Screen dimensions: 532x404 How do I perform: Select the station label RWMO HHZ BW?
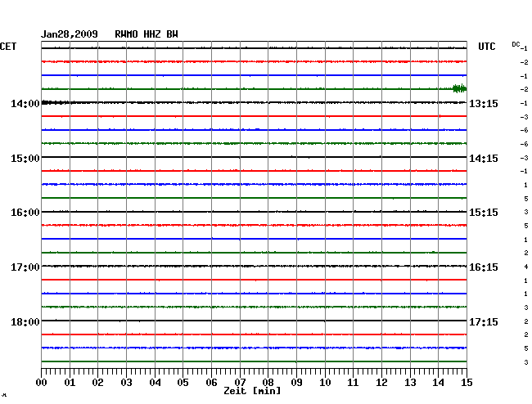tap(147, 34)
